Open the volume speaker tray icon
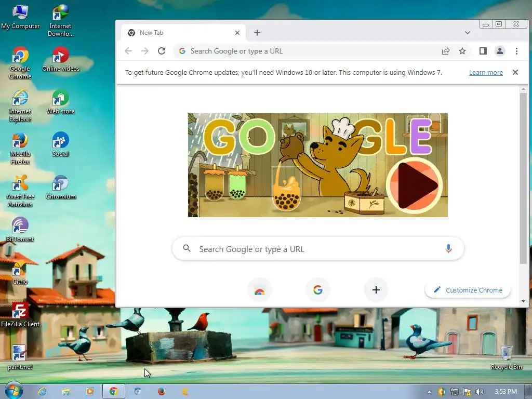Screen dimensions: 532x399 click(x=479, y=392)
